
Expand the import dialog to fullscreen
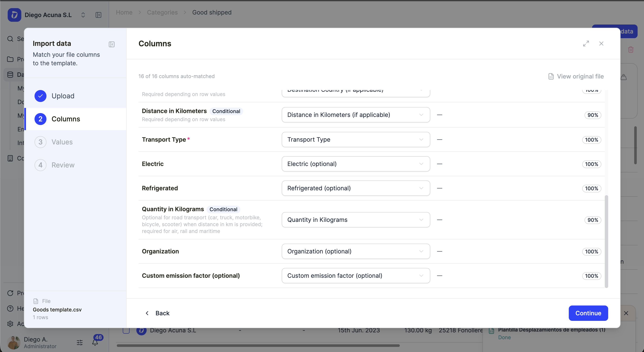pos(586,44)
